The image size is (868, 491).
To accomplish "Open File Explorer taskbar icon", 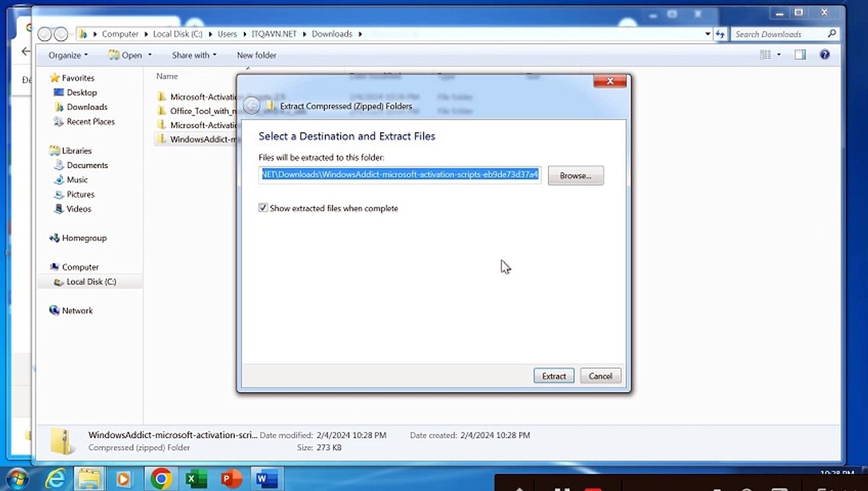I will tap(89, 479).
